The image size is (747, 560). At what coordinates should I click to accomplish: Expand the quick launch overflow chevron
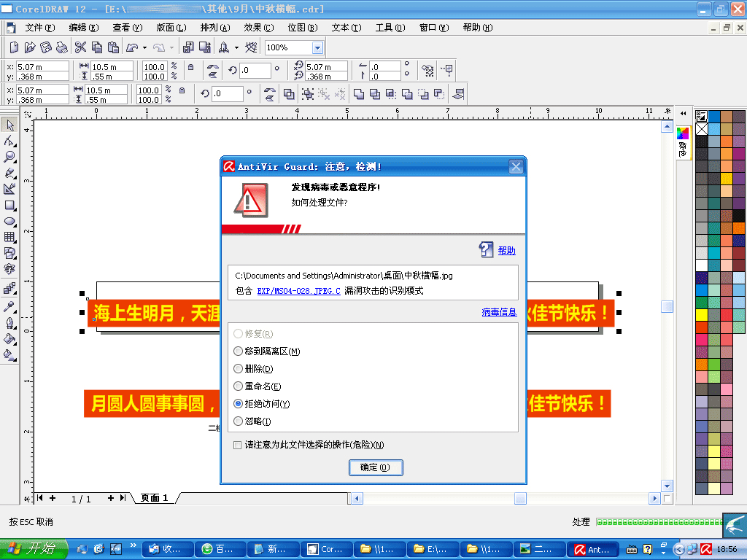click(x=133, y=545)
